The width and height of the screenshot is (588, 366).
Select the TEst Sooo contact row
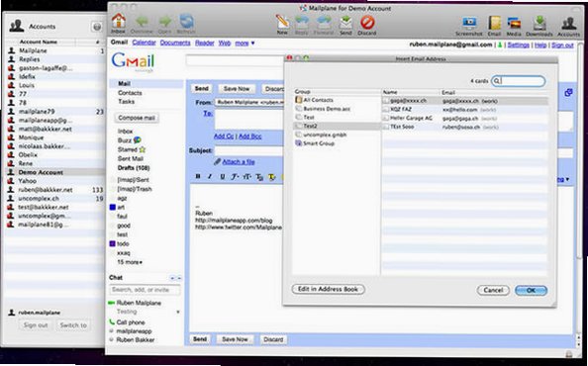[x=464, y=127]
